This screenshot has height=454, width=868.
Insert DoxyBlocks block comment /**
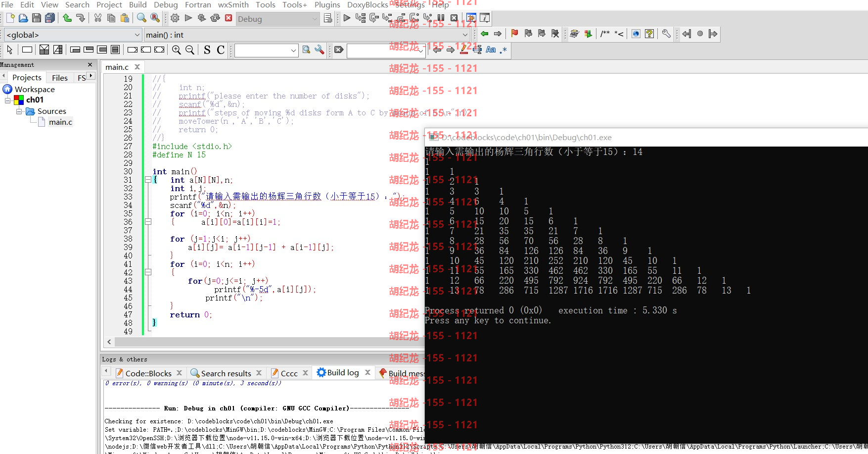pos(605,34)
